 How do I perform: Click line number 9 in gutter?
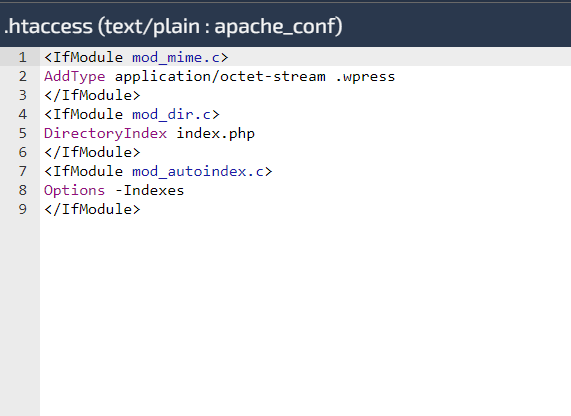[x=23, y=209]
